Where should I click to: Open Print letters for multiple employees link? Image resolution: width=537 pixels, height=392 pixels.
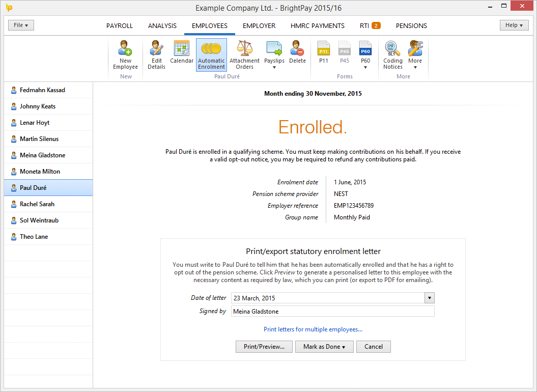click(x=313, y=329)
